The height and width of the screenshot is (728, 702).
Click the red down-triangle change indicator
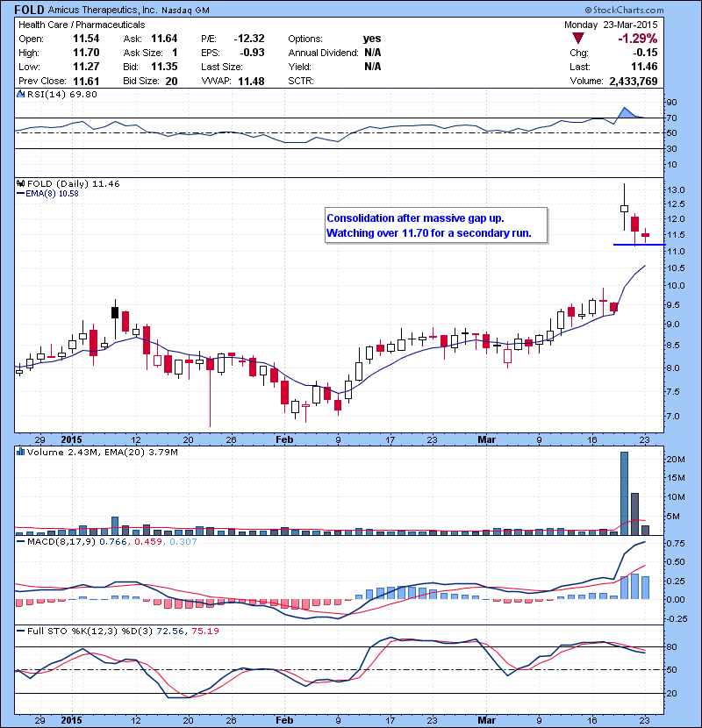(578, 39)
